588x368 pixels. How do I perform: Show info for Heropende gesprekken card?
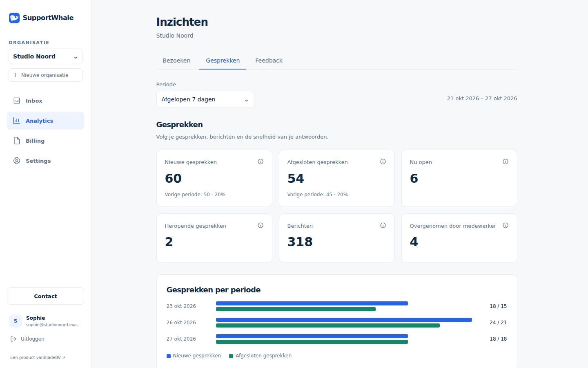[261, 225]
